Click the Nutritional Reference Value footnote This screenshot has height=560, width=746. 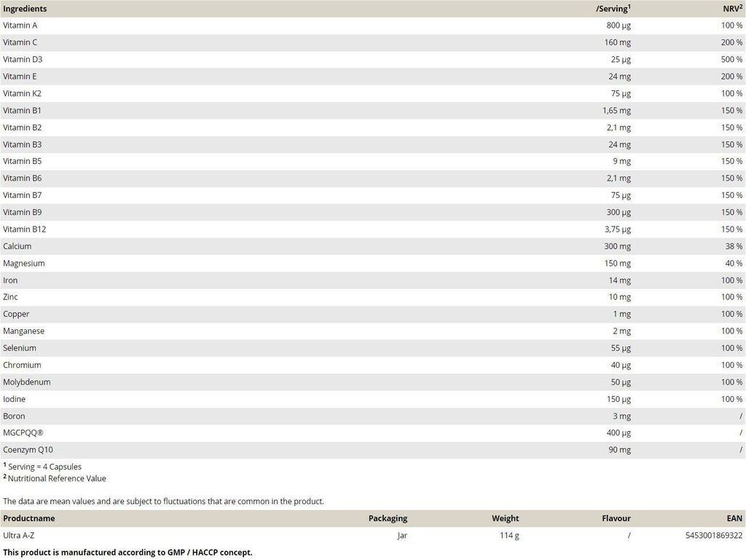[57, 478]
